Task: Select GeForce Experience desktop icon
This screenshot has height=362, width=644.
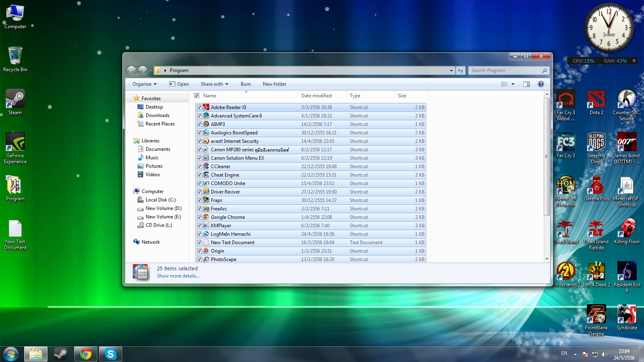Action: point(15,148)
